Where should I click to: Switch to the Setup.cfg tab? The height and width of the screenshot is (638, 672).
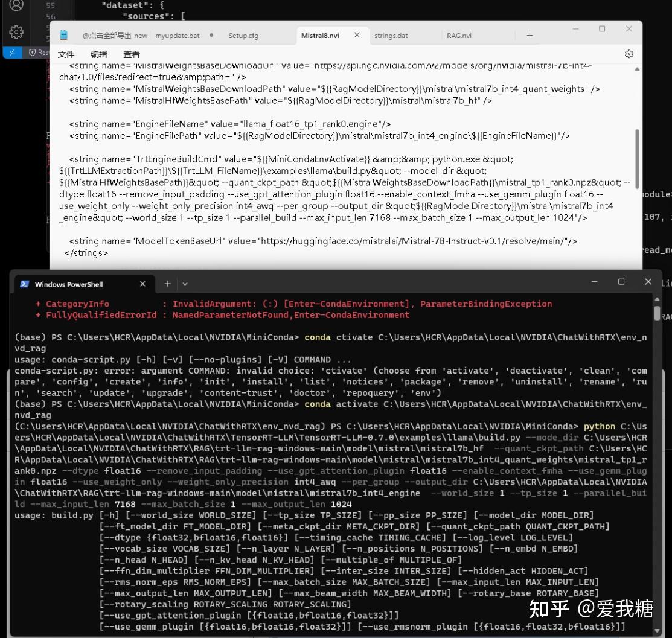[x=243, y=36]
